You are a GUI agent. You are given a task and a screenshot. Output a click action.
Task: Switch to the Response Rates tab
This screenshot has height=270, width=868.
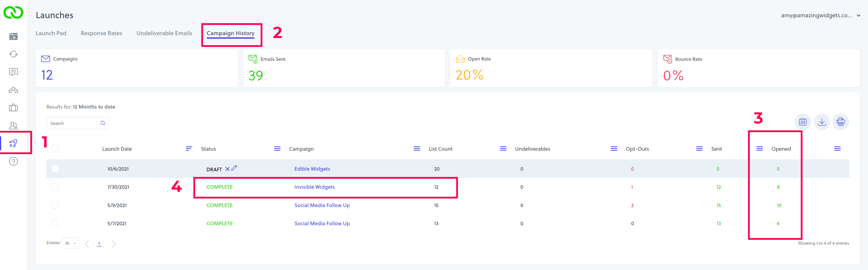click(102, 33)
